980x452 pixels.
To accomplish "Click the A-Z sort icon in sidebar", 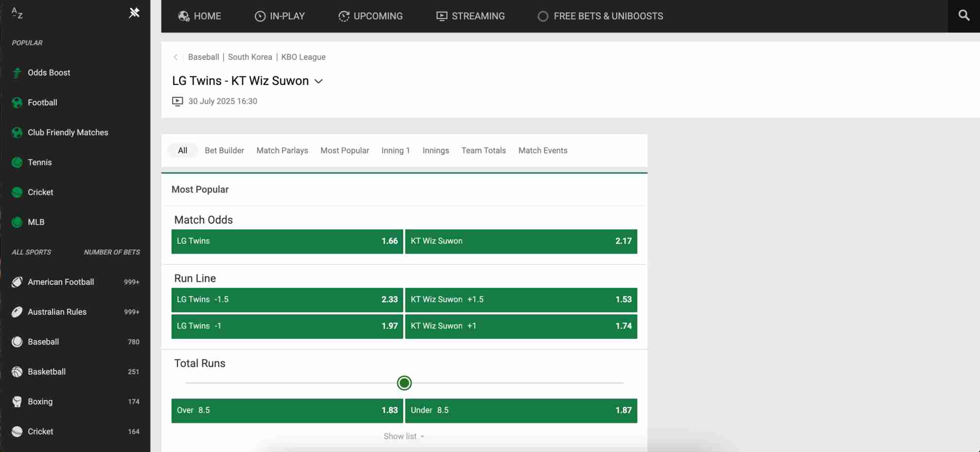I will [x=17, y=13].
